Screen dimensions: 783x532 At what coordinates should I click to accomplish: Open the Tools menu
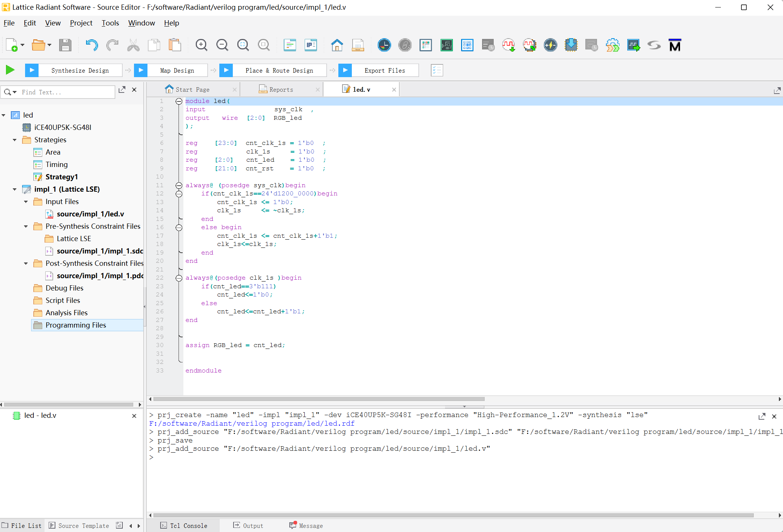(x=110, y=23)
